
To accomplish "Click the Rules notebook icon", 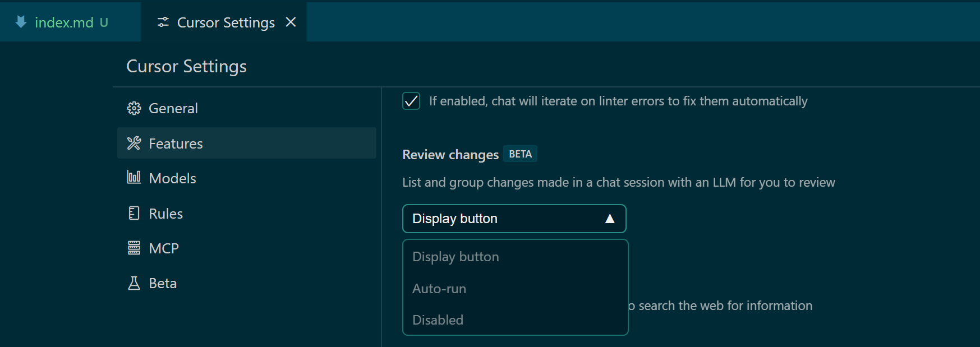I will point(134,213).
